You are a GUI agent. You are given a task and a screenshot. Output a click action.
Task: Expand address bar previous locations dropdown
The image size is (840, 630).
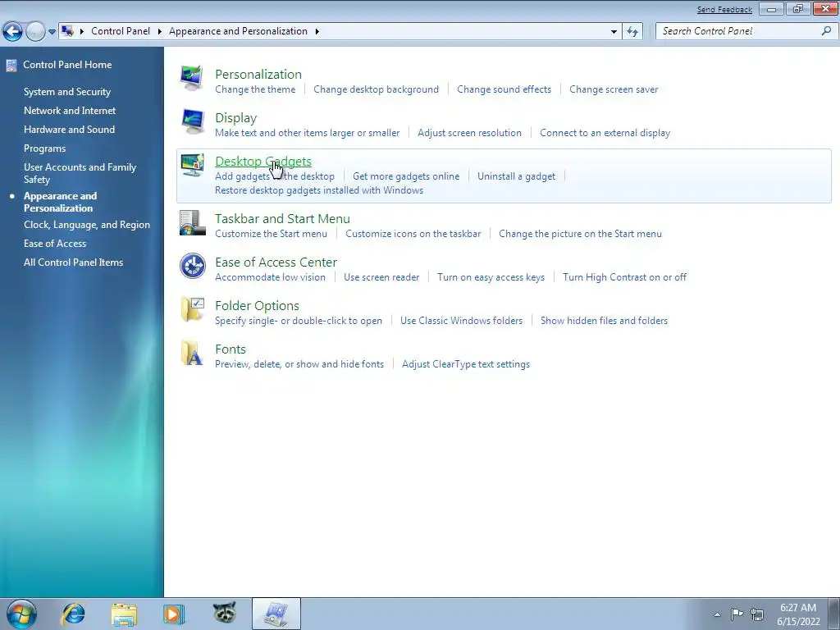click(614, 32)
